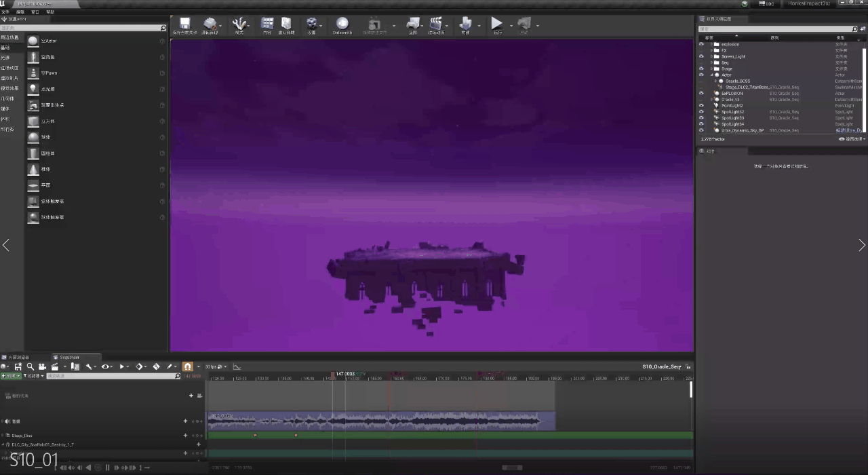Click the Sequencer render movie clapper icon
Image resolution: width=868 pixels, height=475 pixels.
pyautogui.click(x=55, y=366)
